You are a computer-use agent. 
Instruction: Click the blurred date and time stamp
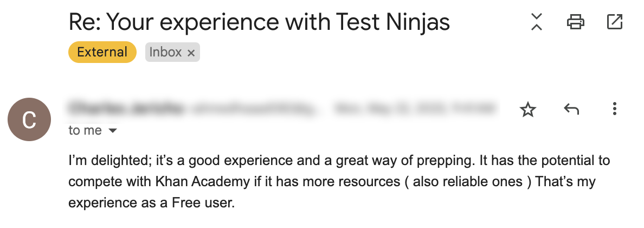[x=415, y=109]
